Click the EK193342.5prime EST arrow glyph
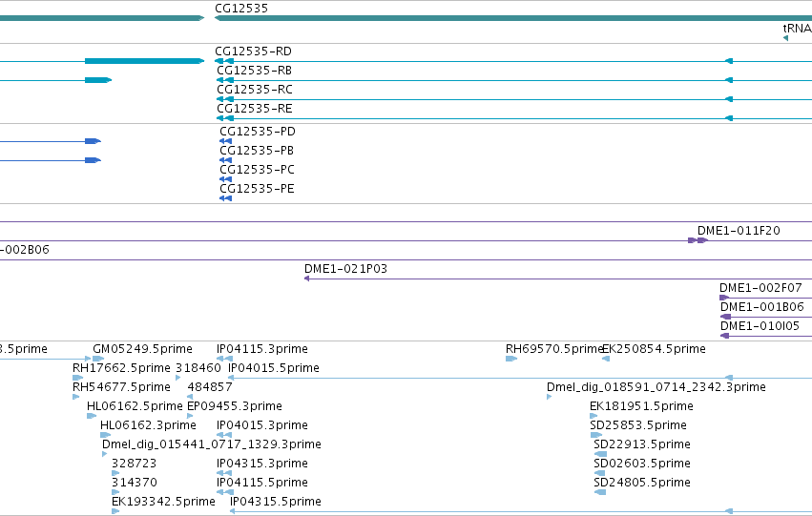This screenshot has width=812, height=516. pos(115,511)
